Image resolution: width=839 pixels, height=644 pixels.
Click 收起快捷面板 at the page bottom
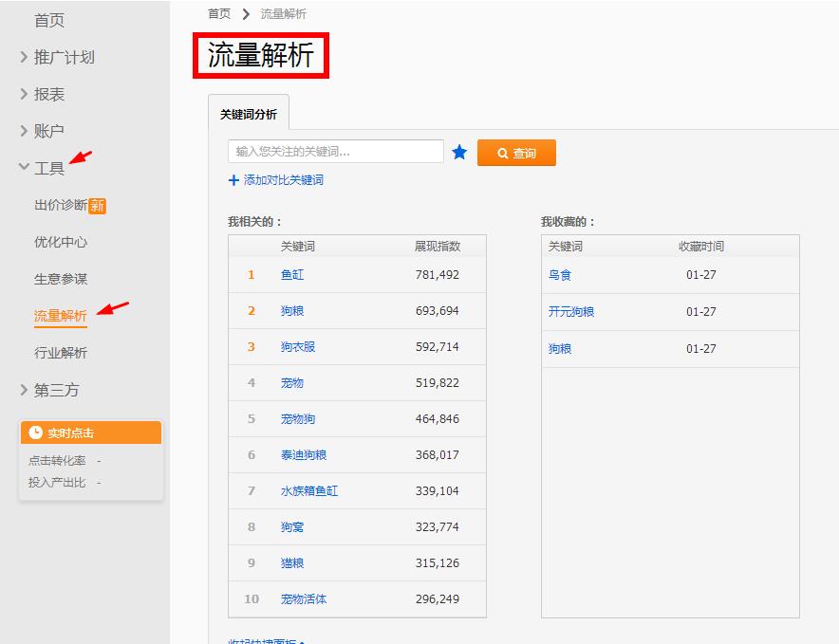pyautogui.click(x=267, y=640)
